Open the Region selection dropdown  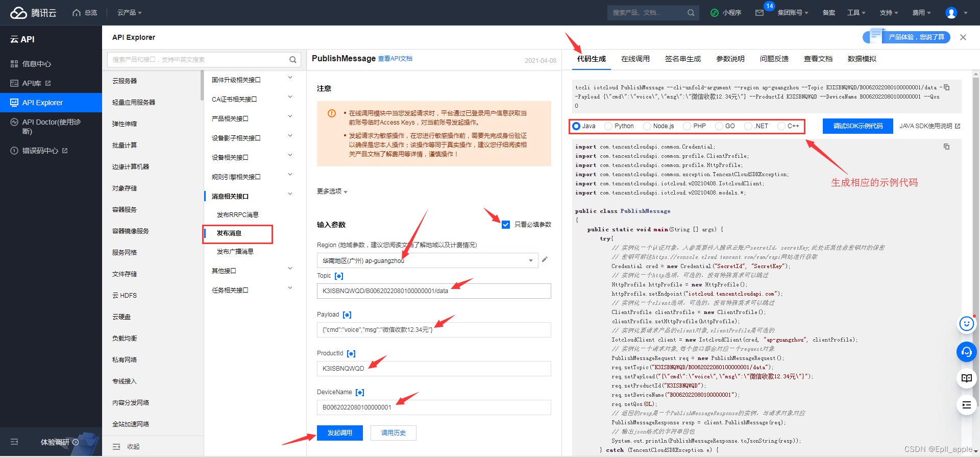click(427, 260)
